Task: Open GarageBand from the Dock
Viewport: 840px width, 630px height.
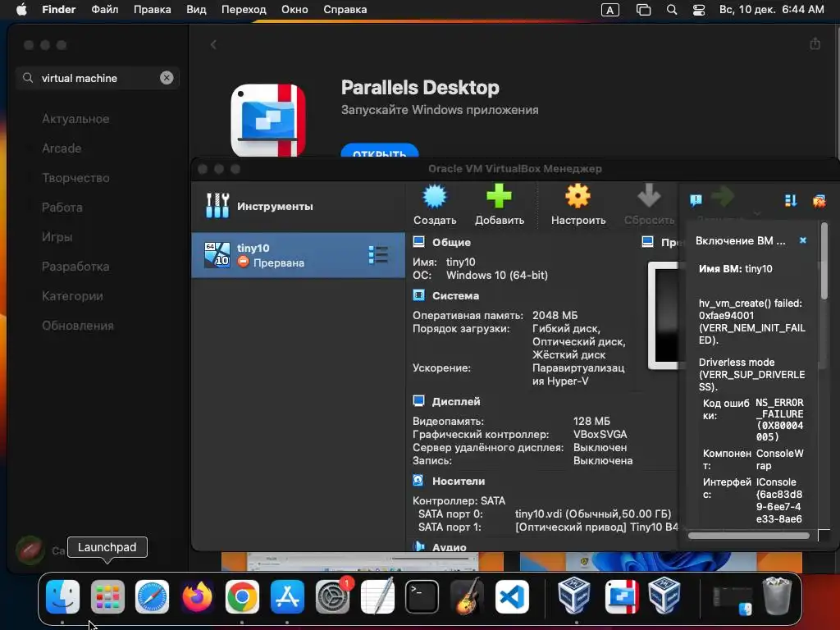Action: coord(467,596)
